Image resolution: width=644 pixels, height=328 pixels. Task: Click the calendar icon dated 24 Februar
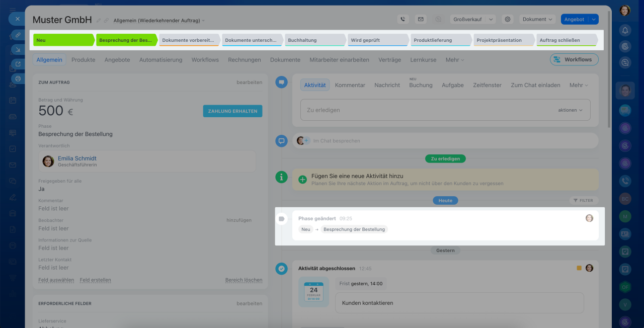pyautogui.click(x=313, y=291)
